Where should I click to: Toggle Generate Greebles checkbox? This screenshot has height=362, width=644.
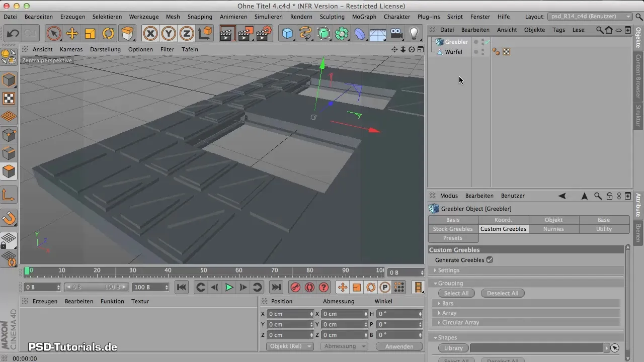point(490,260)
